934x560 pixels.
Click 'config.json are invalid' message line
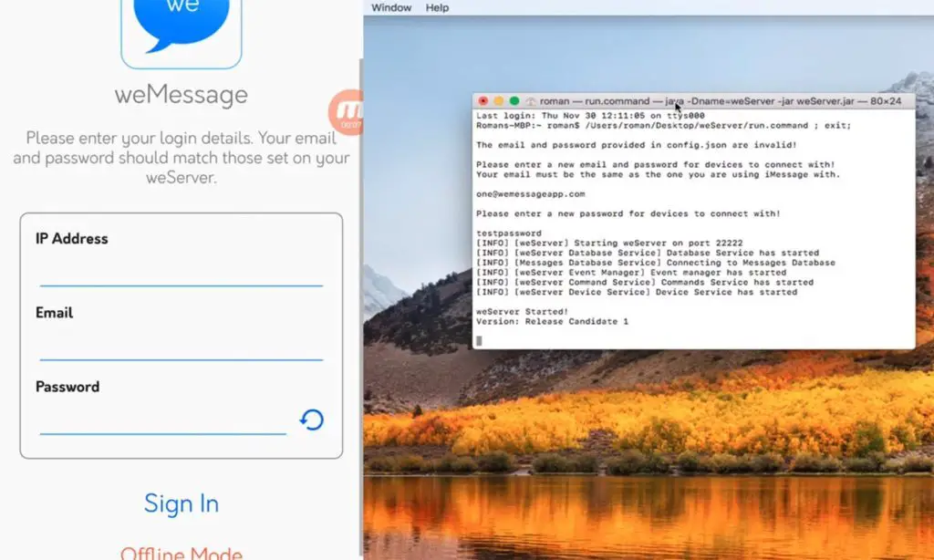tap(636, 145)
